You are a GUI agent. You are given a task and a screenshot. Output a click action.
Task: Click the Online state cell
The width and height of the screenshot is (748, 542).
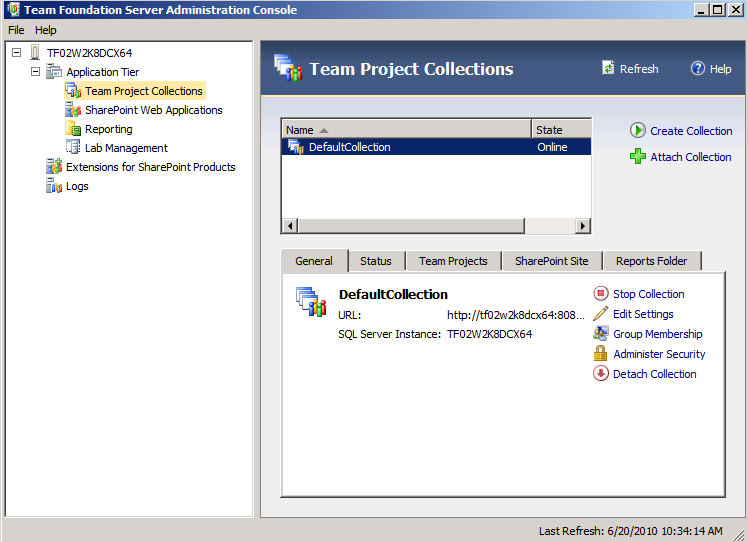click(x=552, y=147)
